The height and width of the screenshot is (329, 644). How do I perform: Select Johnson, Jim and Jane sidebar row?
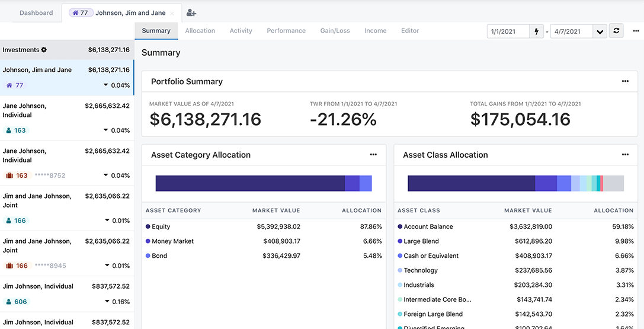[x=67, y=78]
